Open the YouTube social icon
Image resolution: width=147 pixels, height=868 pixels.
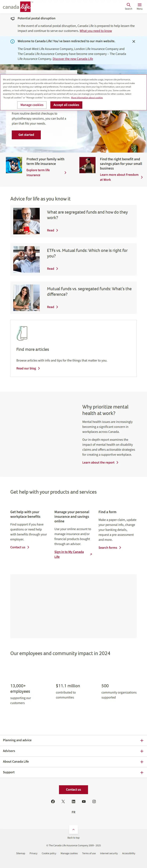coord(84,801)
